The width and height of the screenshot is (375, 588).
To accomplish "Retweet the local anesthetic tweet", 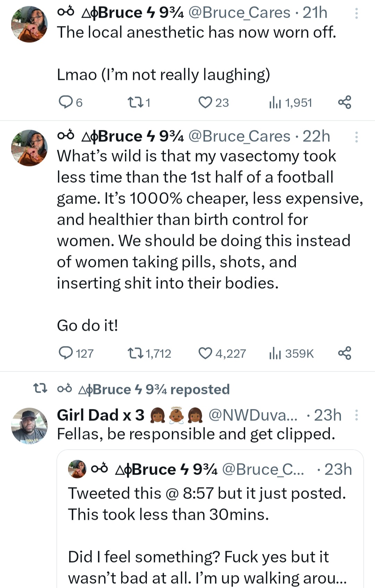I will (x=134, y=103).
